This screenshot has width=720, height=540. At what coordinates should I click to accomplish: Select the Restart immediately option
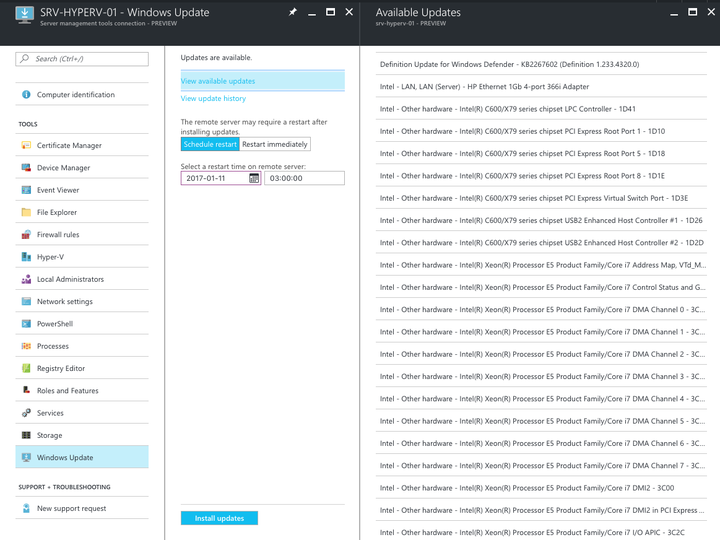(275, 144)
